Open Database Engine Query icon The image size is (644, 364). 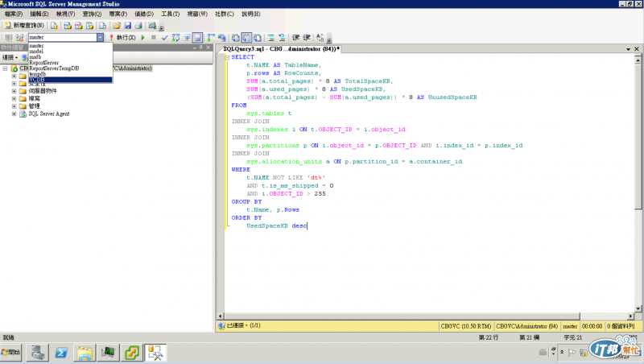point(54,26)
